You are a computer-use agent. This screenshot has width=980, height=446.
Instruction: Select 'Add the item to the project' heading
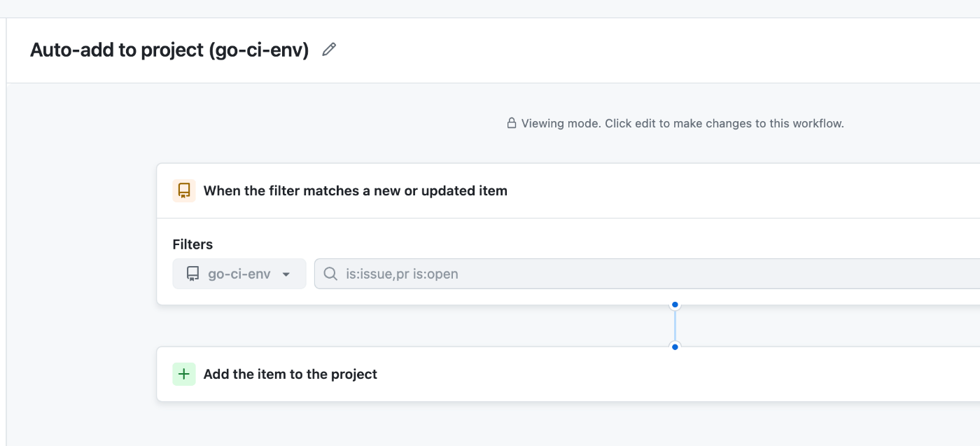(290, 374)
